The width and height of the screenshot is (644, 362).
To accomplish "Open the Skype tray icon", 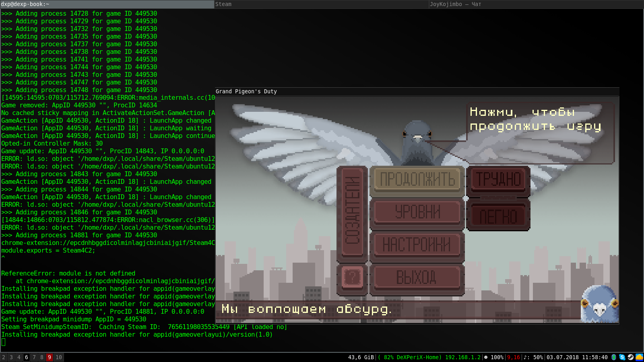I will (x=622, y=357).
